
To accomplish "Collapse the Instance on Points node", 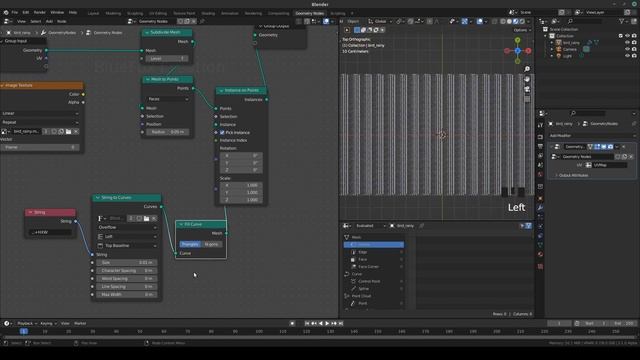I will pos(221,90).
